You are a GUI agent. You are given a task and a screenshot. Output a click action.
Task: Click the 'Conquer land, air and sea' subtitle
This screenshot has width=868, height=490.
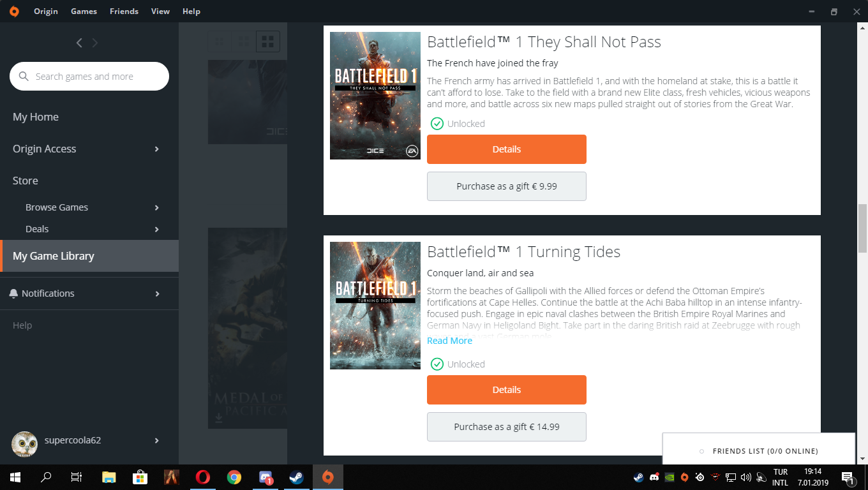pyautogui.click(x=481, y=273)
